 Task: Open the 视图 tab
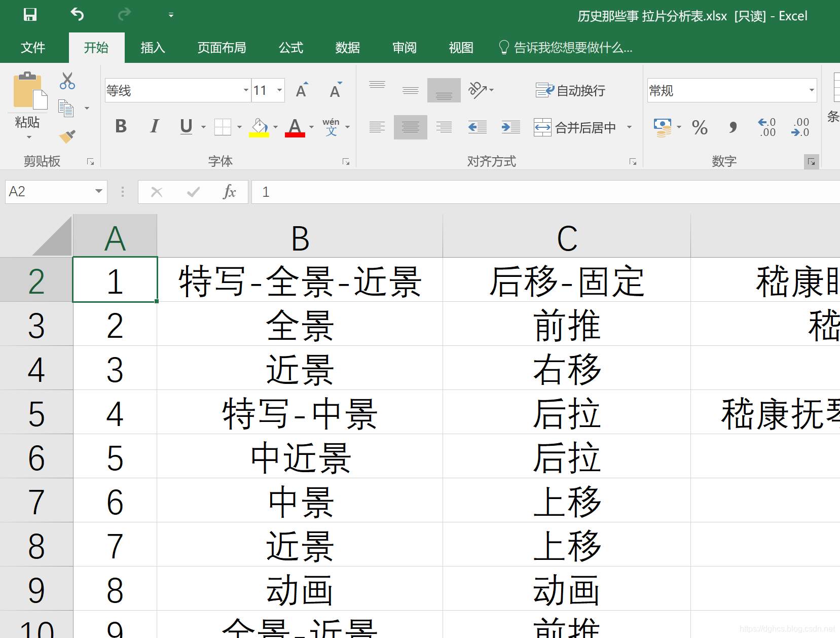461,48
